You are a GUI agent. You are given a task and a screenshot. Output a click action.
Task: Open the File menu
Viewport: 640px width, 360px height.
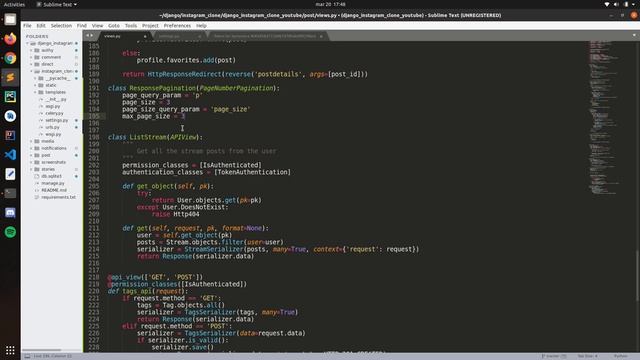coord(27,25)
